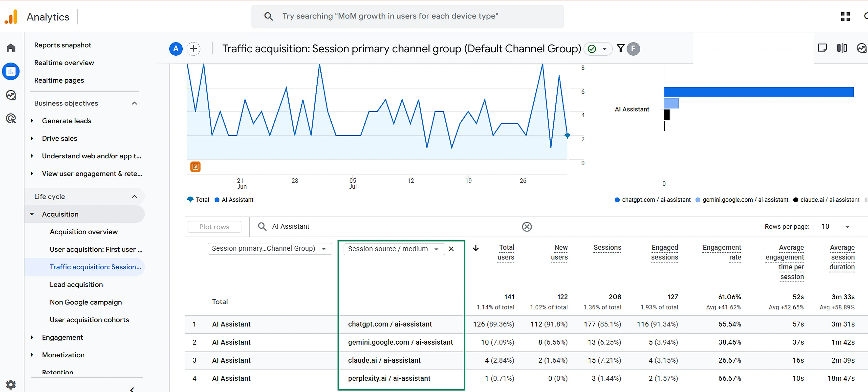Clear the AI Assistant table search
868x392 pixels.
point(527,227)
